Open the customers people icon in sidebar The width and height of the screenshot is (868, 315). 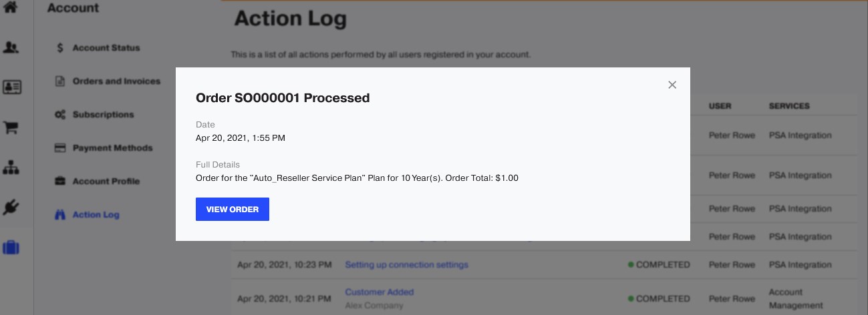11,47
